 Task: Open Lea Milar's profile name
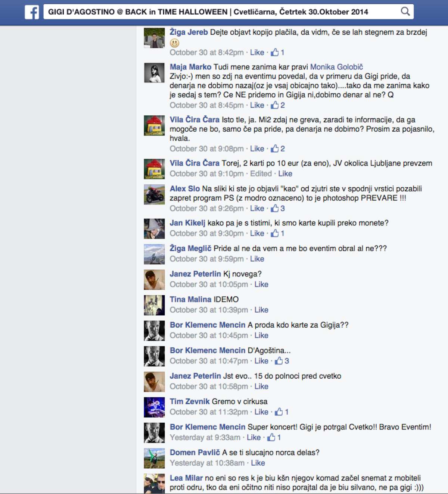point(186,478)
